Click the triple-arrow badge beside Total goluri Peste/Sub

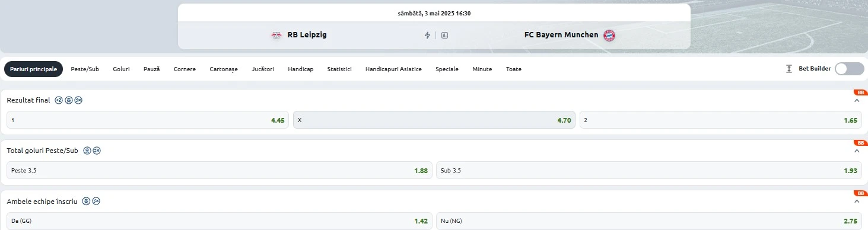(87, 151)
